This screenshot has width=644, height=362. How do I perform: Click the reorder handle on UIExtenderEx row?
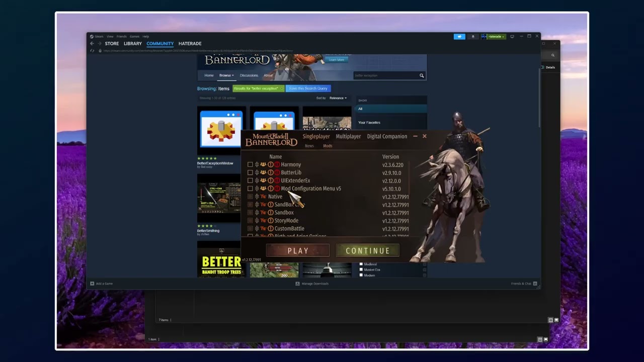pos(257,180)
